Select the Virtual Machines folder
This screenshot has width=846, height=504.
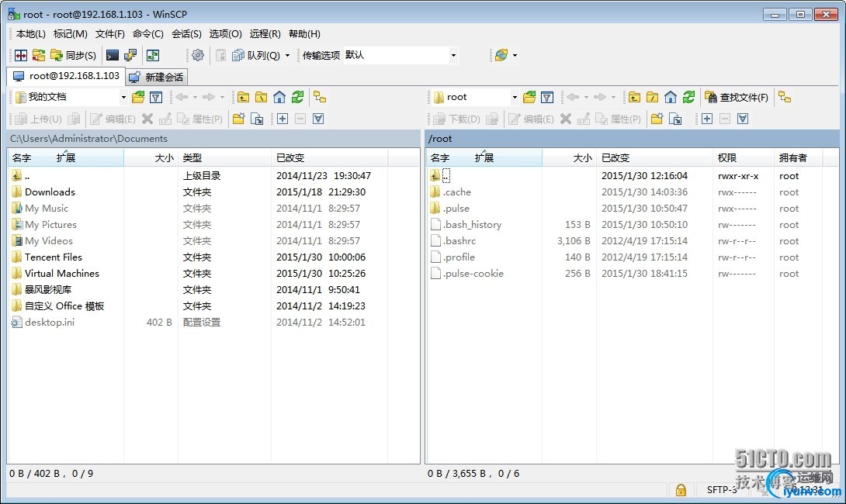(x=62, y=273)
